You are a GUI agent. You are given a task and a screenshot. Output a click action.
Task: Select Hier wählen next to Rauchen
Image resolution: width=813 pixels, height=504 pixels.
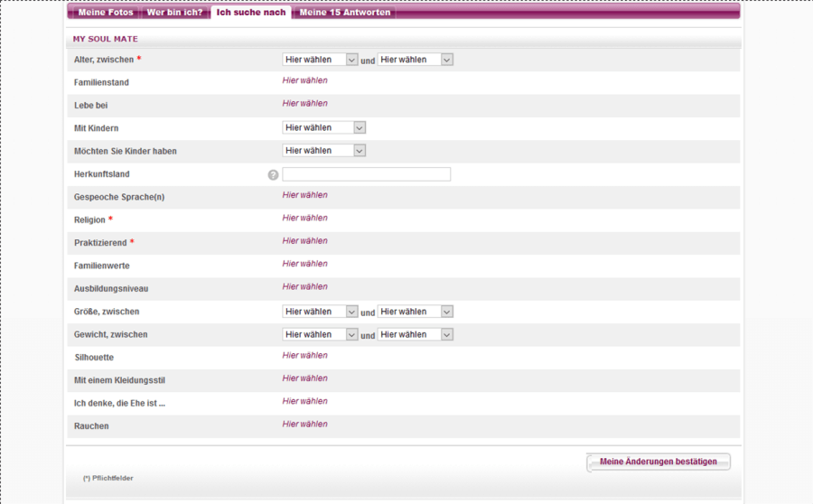click(305, 424)
